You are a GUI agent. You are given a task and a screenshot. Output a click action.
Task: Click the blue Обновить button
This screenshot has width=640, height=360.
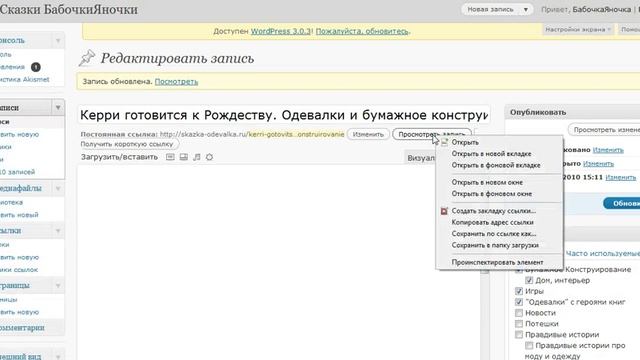point(622,203)
